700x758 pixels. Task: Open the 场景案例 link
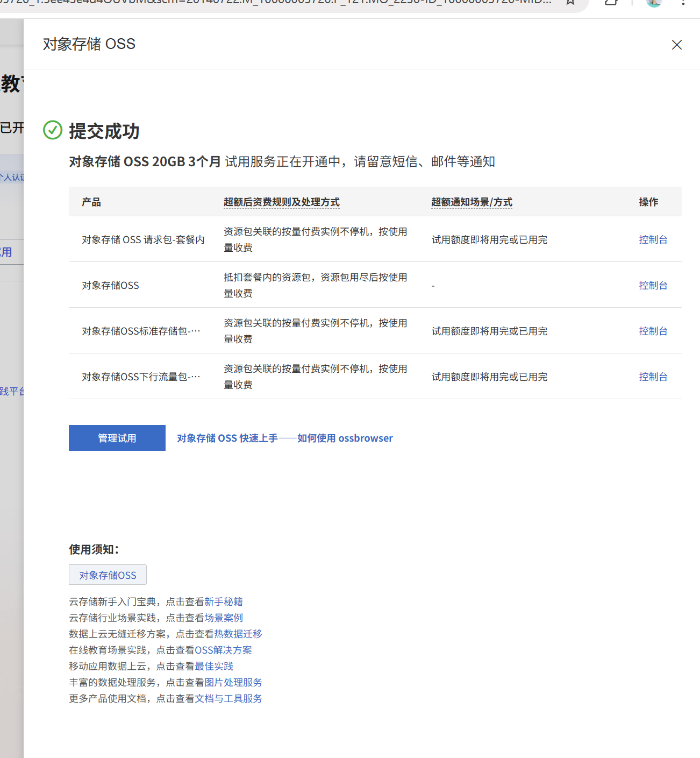pos(224,618)
